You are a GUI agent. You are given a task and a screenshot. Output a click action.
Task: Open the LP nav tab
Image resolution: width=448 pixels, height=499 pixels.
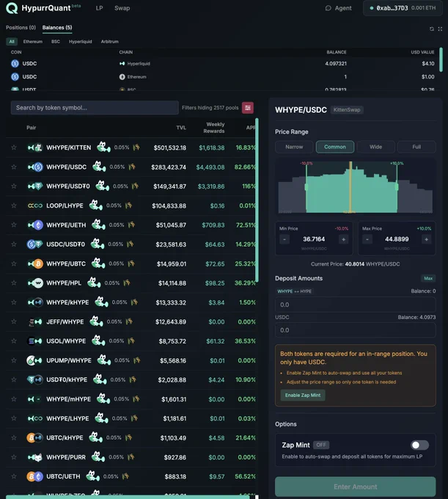(x=99, y=8)
